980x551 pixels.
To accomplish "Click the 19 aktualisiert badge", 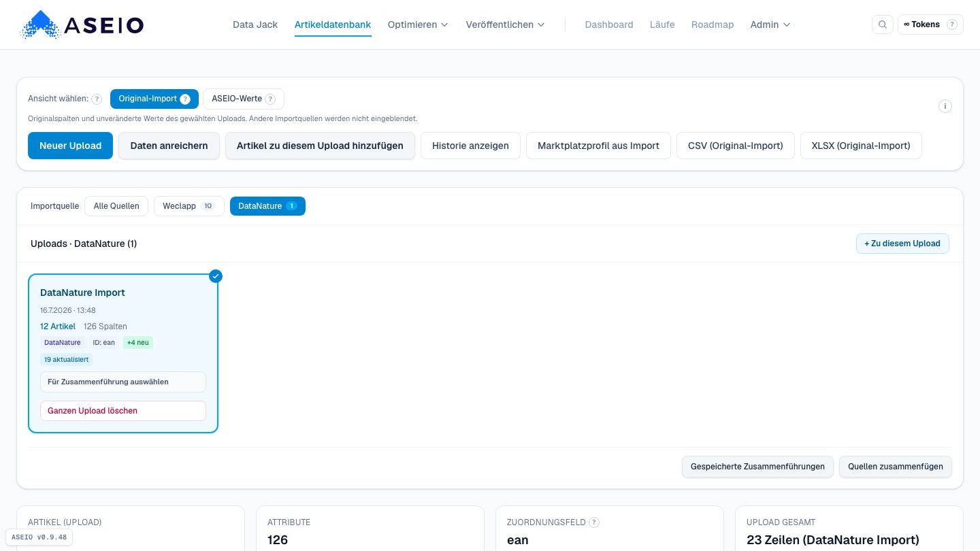I will pos(66,359).
